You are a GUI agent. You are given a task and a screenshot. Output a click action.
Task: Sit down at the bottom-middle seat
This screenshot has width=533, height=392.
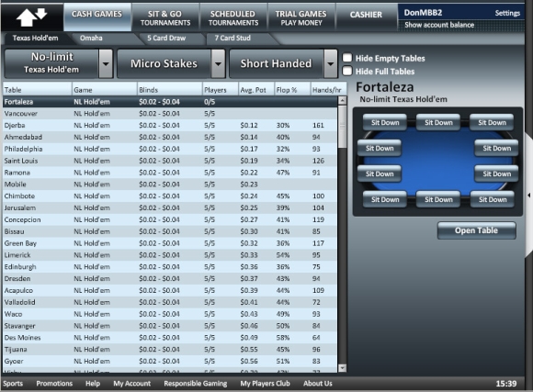pyautogui.click(x=438, y=199)
